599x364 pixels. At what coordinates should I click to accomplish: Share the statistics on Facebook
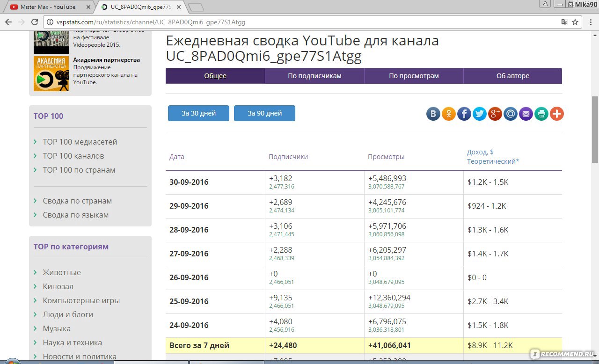464,114
